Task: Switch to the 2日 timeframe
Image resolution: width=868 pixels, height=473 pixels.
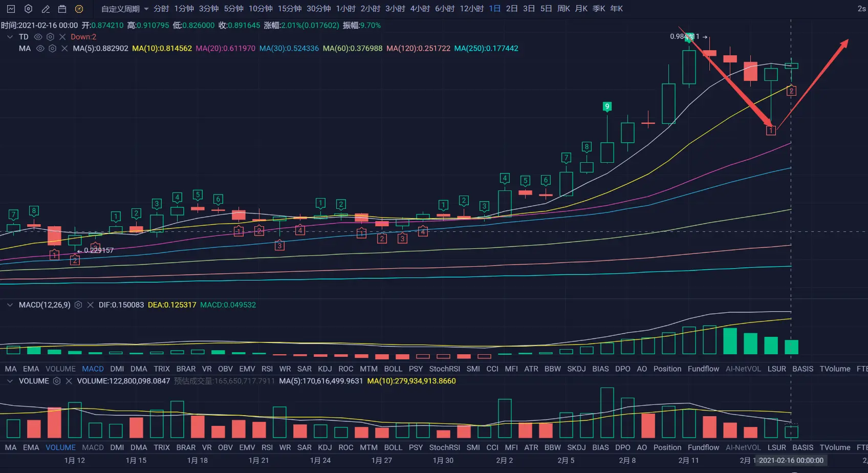Action: point(512,9)
